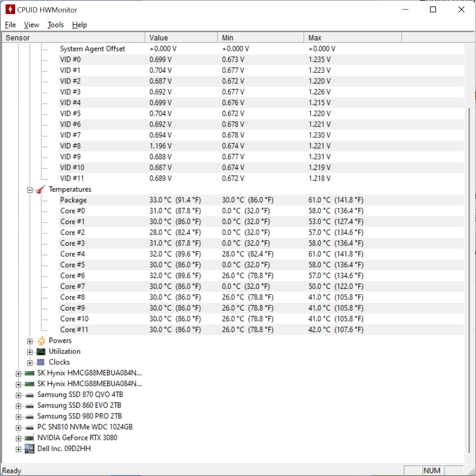Click the Clocks waveform icon
Viewport: 476px width, 476px height.
point(41,362)
